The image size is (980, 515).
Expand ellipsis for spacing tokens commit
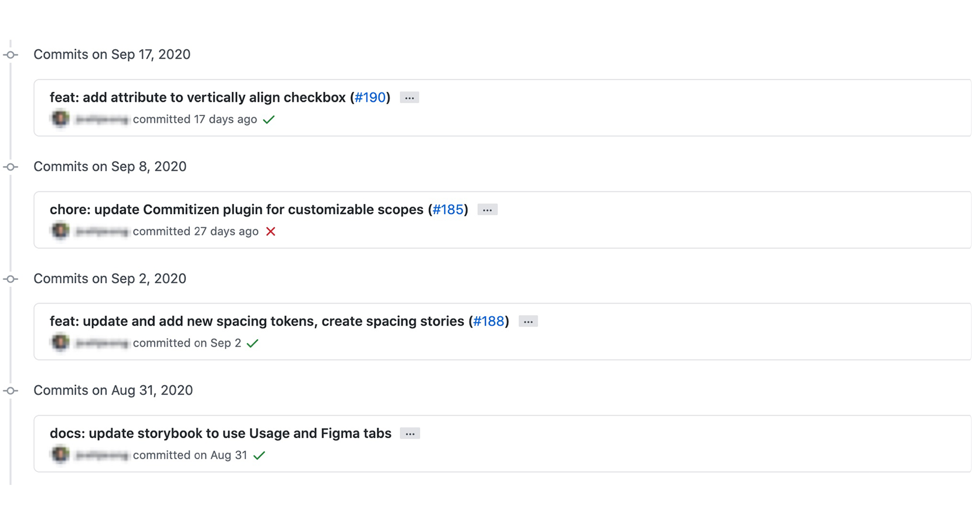(x=528, y=322)
